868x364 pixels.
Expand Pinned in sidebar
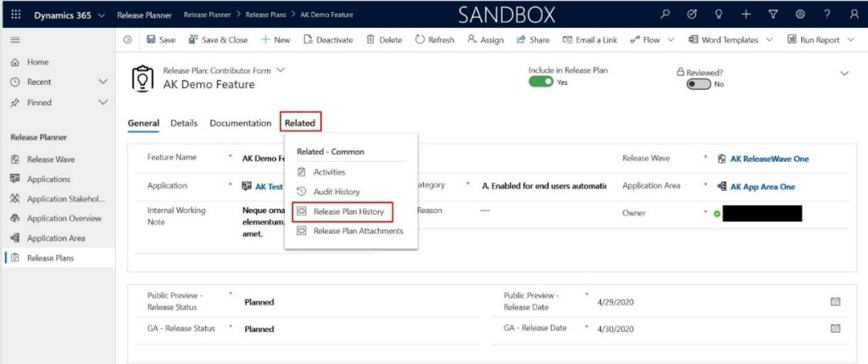pos(103,103)
